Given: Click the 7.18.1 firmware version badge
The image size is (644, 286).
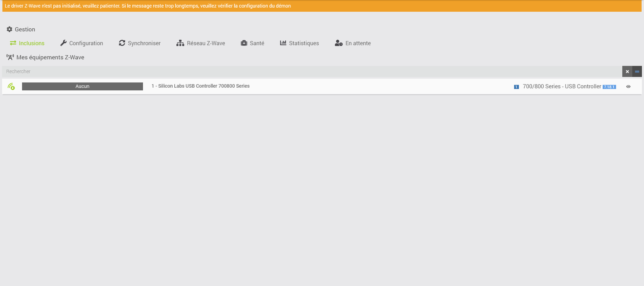Looking at the screenshot, I should [x=609, y=87].
